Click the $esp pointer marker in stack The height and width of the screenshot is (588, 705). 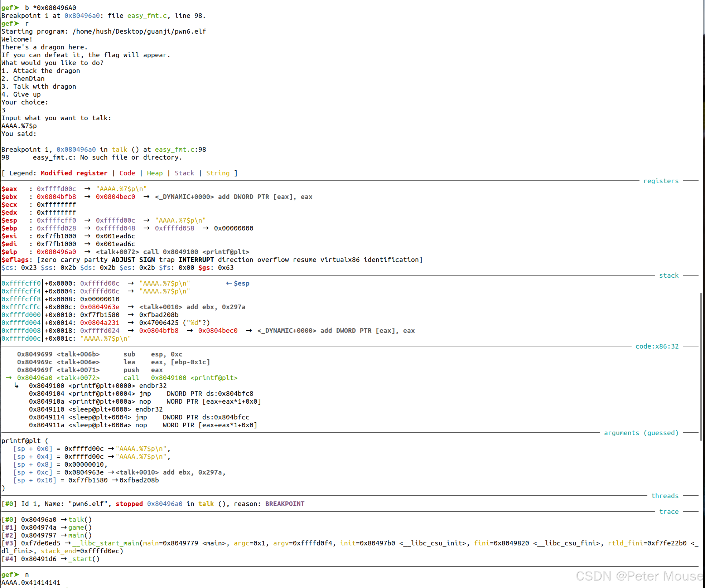(x=238, y=283)
